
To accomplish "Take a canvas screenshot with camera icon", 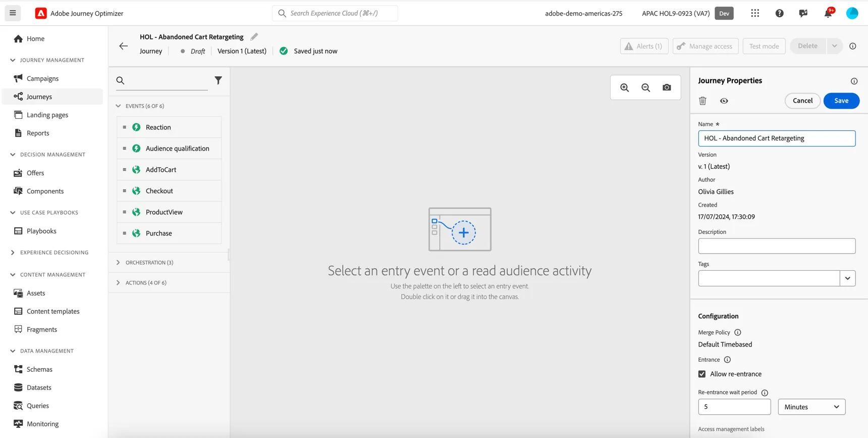I will tap(667, 87).
